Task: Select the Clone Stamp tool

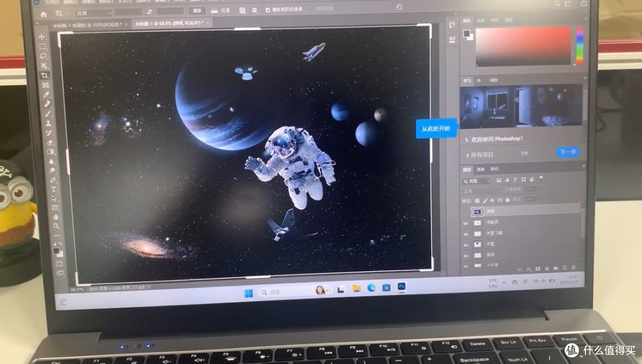Action: coord(48,123)
